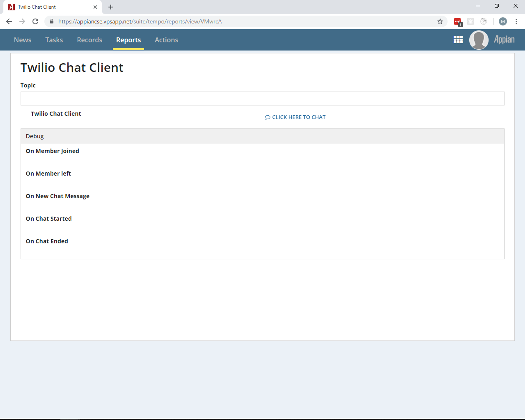
Task: Open the Chrome profile M avatar
Action: tap(503, 21)
